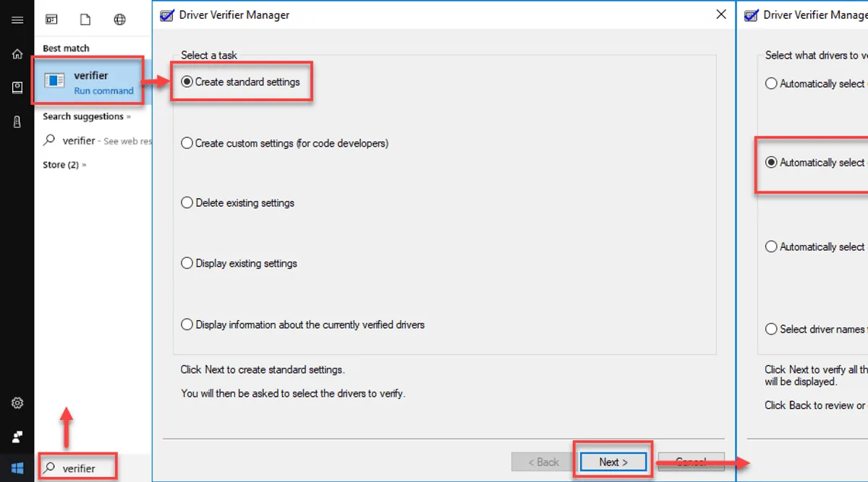Select Create standard settings option
The height and width of the screenshot is (482, 868).
coord(240,82)
